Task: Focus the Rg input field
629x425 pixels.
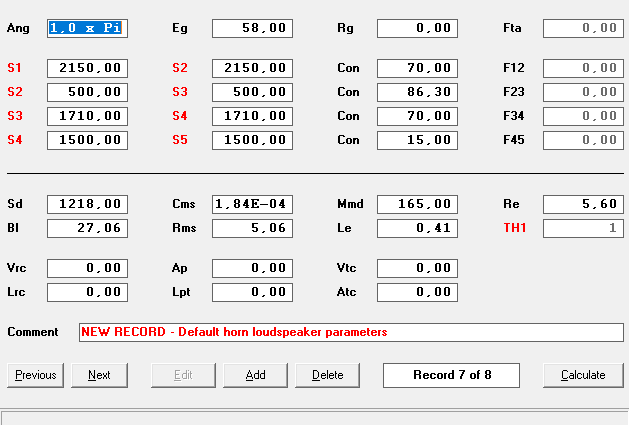Action: [417, 28]
